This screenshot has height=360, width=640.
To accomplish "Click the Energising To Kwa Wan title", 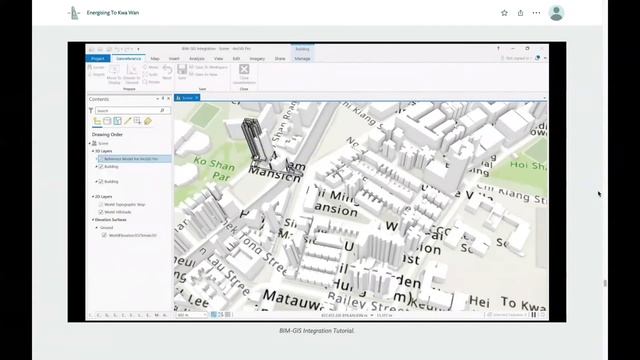I will (113, 13).
